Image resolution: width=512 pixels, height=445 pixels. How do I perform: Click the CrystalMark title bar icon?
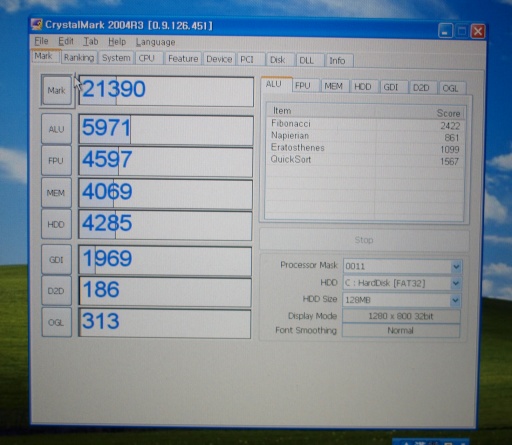[37, 25]
